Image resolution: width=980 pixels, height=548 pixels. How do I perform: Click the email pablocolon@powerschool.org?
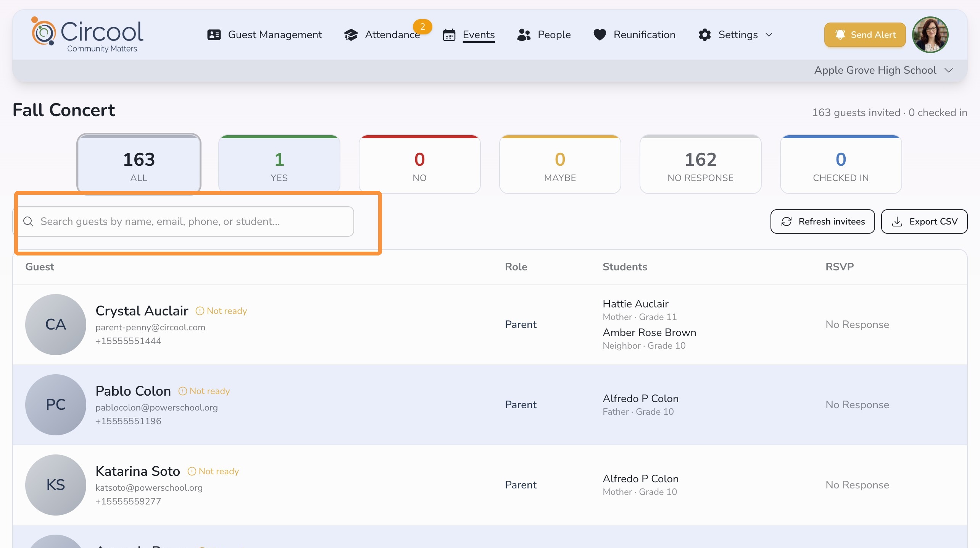156,407
